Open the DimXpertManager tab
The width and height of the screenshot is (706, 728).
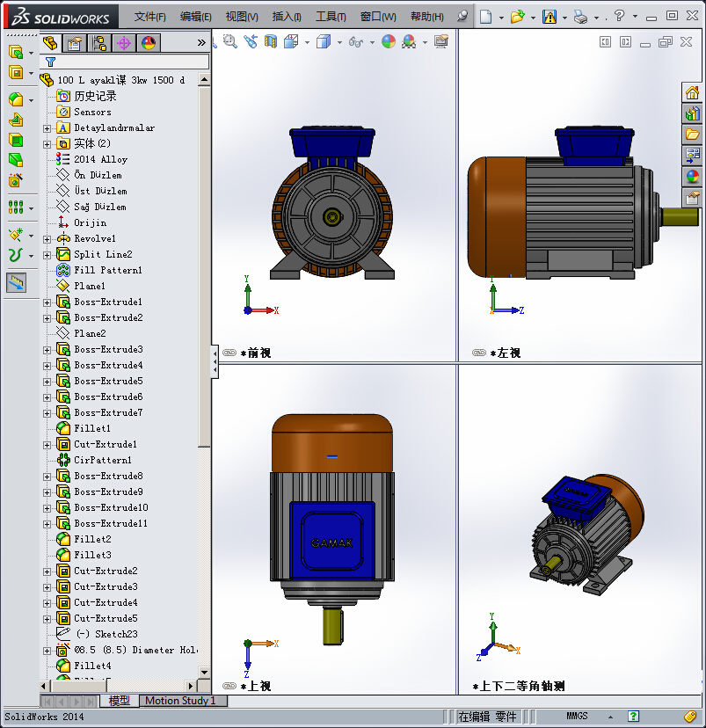click(x=124, y=43)
